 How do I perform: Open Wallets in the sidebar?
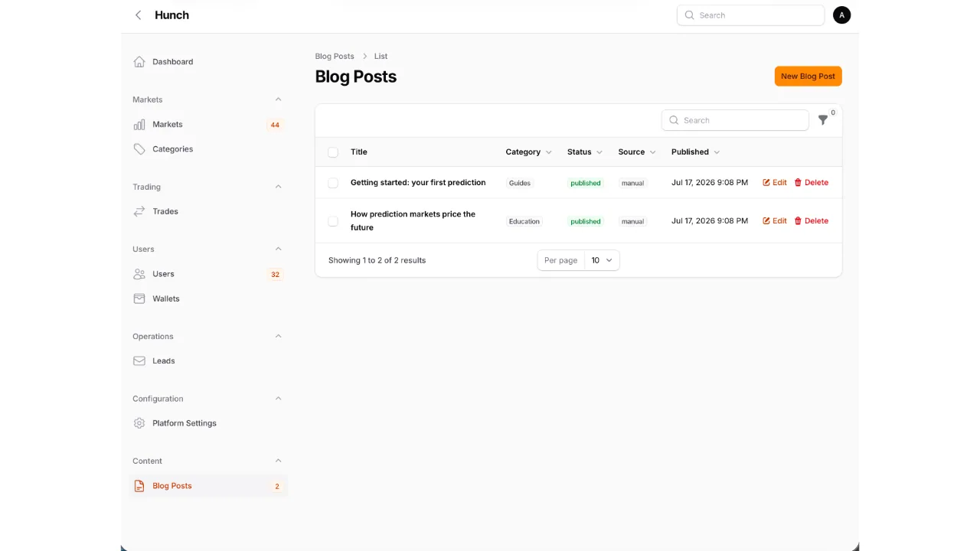click(x=210, y=298)
